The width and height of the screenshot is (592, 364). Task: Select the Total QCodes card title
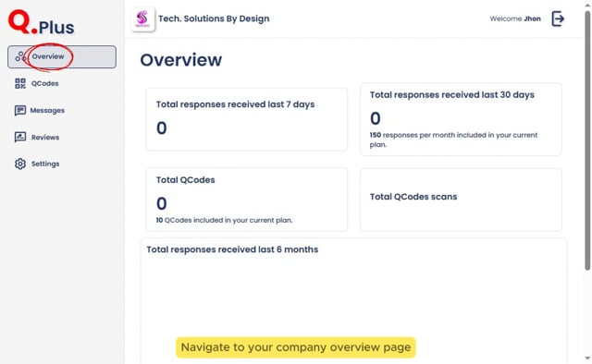point(186,180)
